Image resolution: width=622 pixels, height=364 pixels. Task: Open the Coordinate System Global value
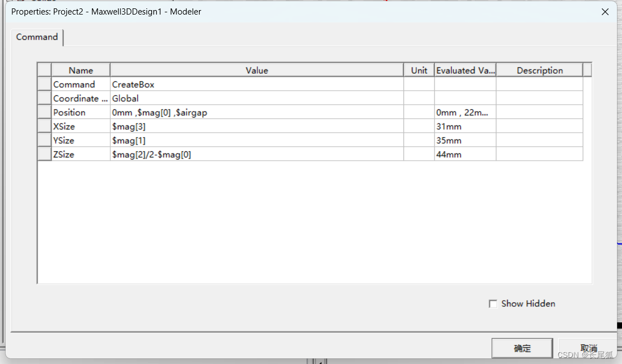point(257,99)
